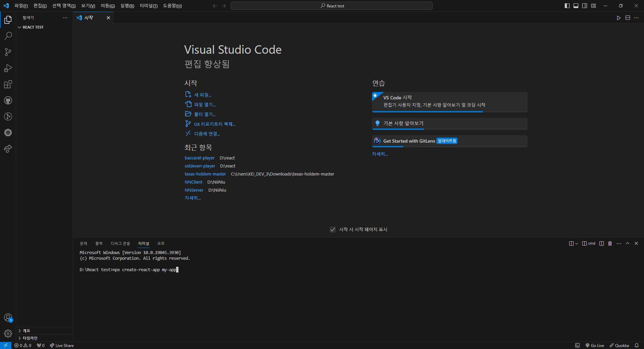This screenshot has height=349, width=644.
Task: Open the Search view icon
Action: click(x=8, y=36)
